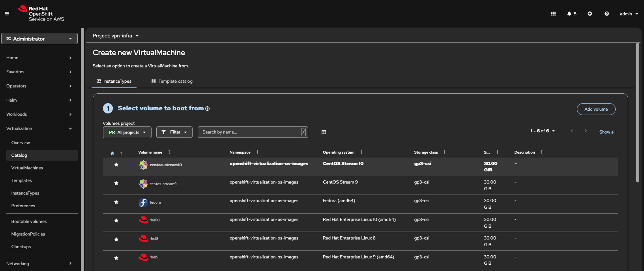Open the hamburger navigation menu

tap(7, 14)
